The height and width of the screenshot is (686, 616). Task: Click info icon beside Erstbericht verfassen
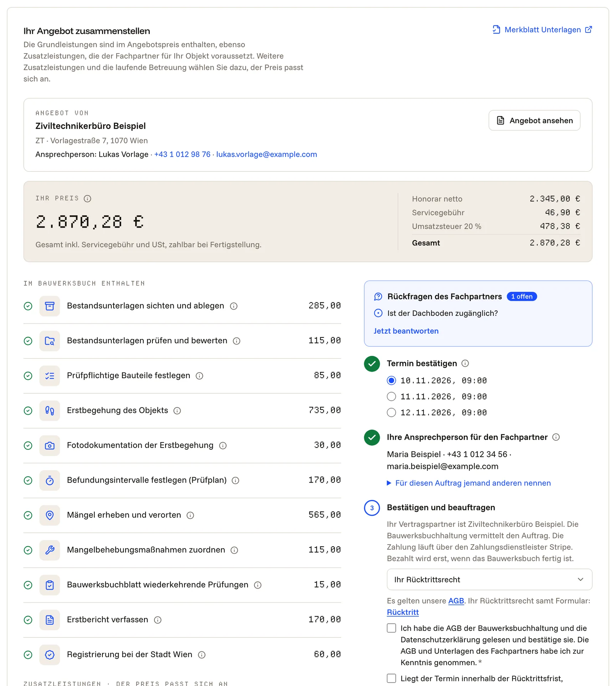coord(158,620)
